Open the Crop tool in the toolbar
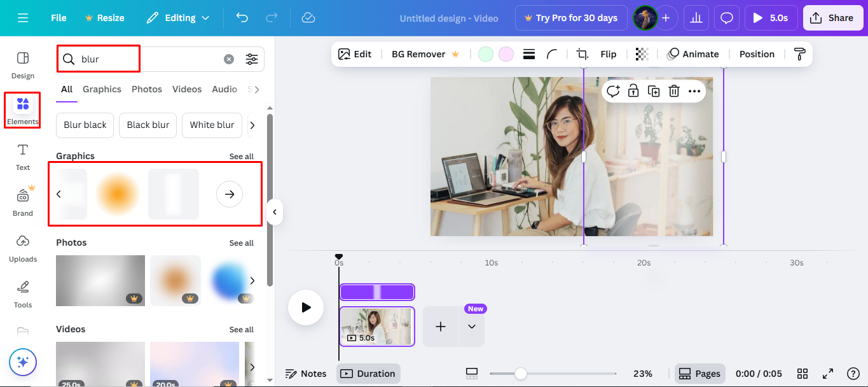 581,54
